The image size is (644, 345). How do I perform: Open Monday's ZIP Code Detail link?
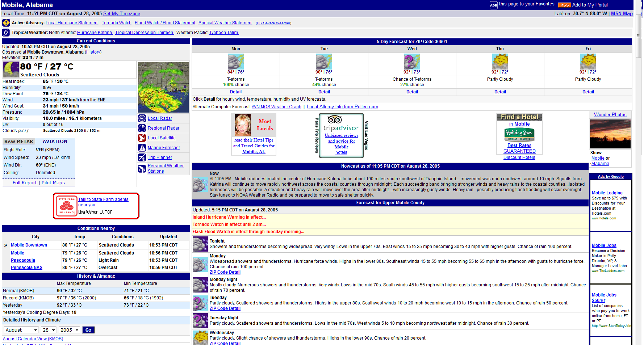click(225, 272)
